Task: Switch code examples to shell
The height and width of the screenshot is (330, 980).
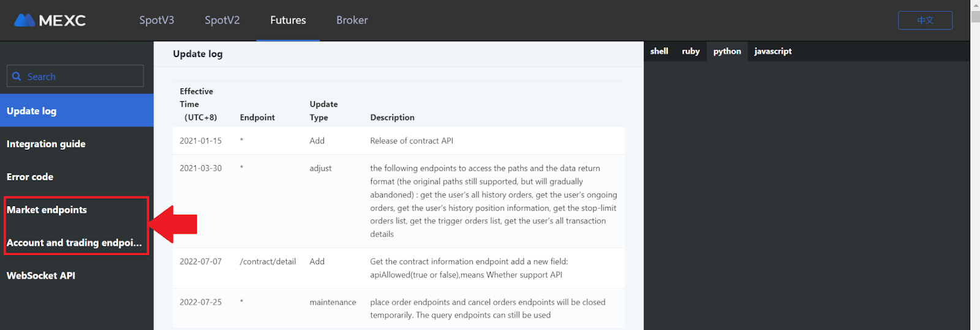Action: pyautogui.click(x=659, y=51)
